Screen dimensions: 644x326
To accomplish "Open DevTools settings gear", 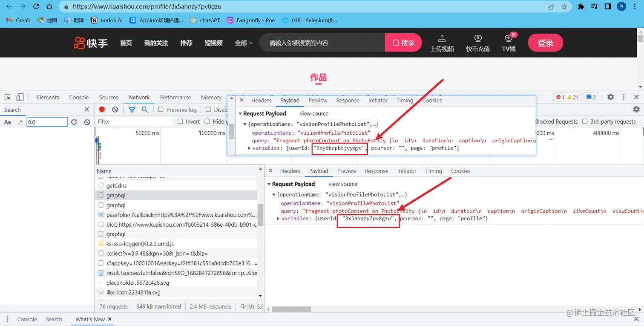I will 610,97.
